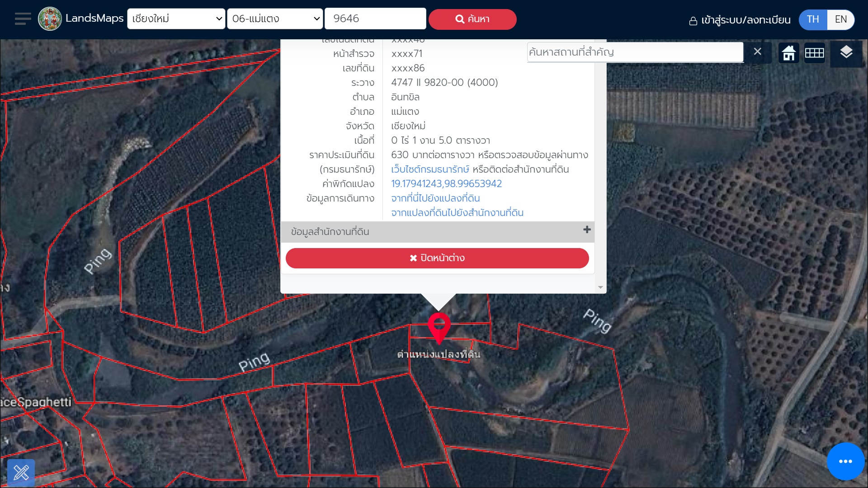
Task: Click popup scrollbar down arrow
Action: (600, 287)
